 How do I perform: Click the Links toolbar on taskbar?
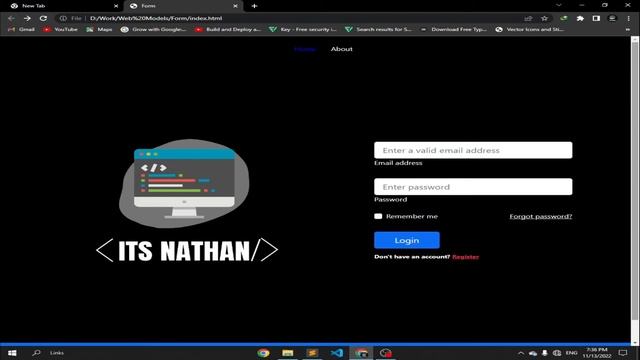(57, 353)
